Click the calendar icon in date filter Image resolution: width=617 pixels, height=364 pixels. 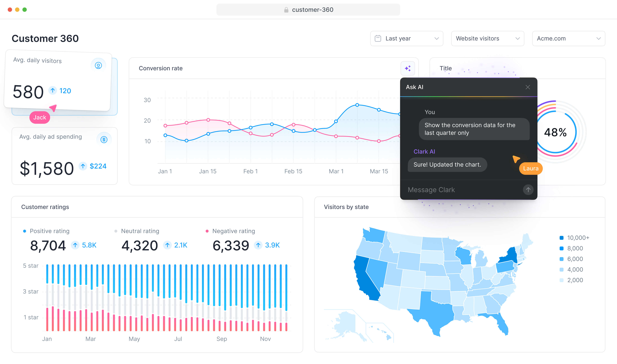(378, 39)
